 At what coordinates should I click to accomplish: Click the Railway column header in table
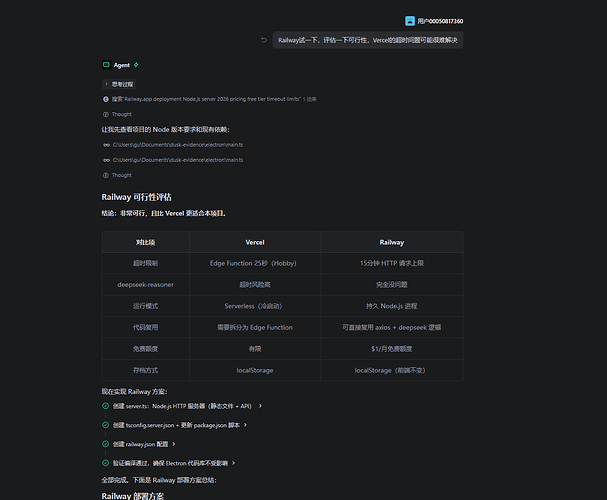[391, 242]
